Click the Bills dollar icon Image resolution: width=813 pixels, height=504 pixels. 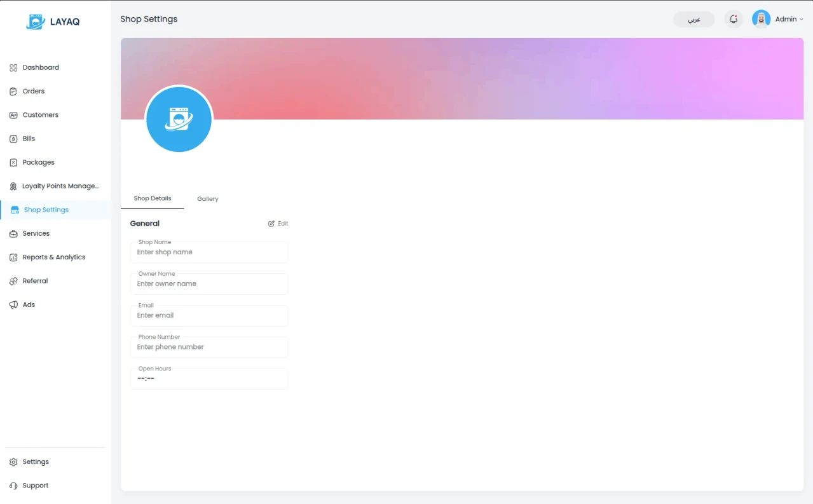tap(13, 139)
